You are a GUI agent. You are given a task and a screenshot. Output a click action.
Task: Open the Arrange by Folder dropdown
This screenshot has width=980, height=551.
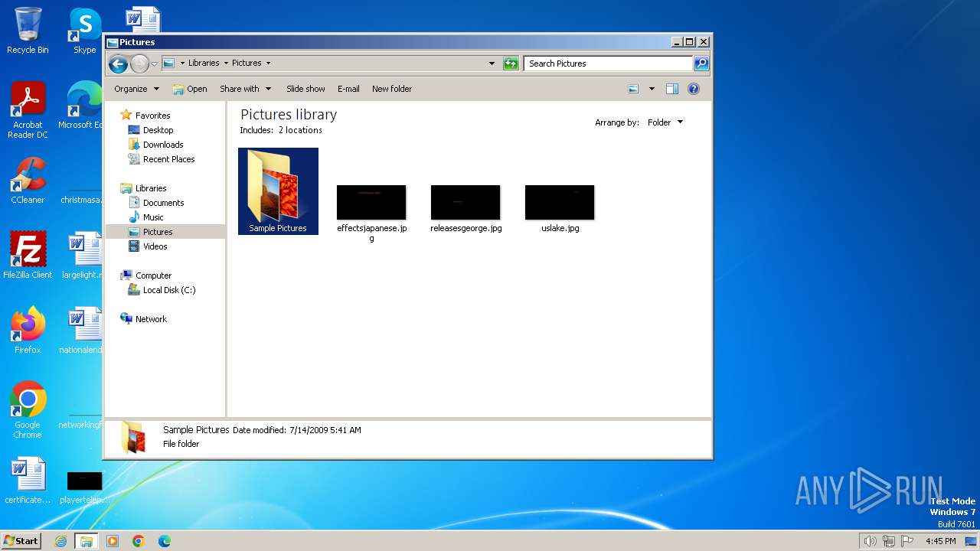[x=665, y=122]
